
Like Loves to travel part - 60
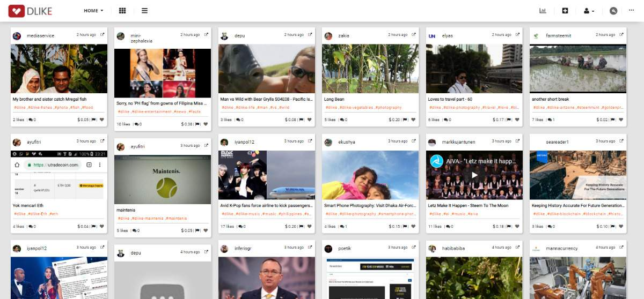click(517, 120)
